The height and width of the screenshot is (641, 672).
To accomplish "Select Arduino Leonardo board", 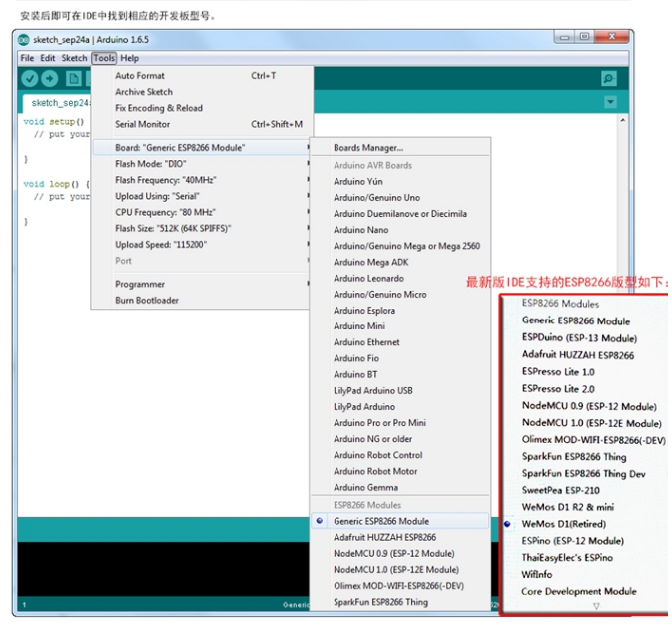I will 399,279.
